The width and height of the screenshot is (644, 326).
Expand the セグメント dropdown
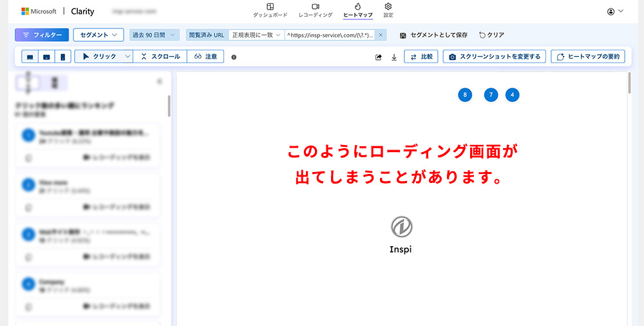click(x=98, y=35)
